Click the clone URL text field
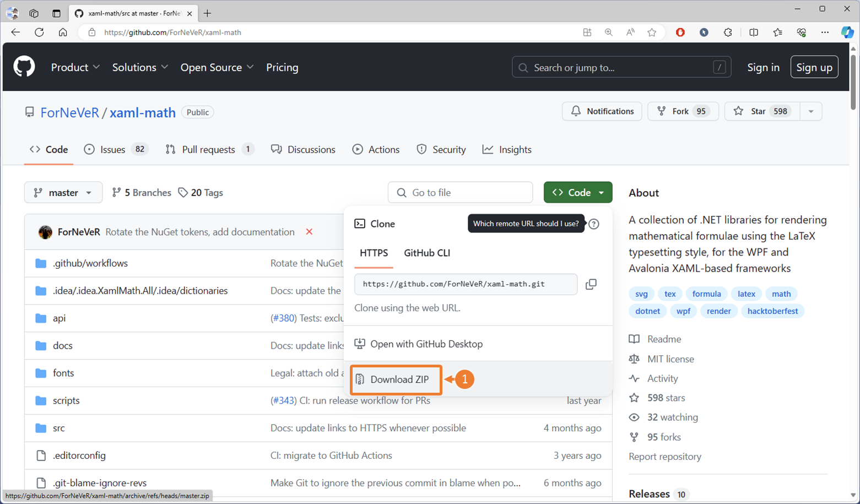 [466, 284]
